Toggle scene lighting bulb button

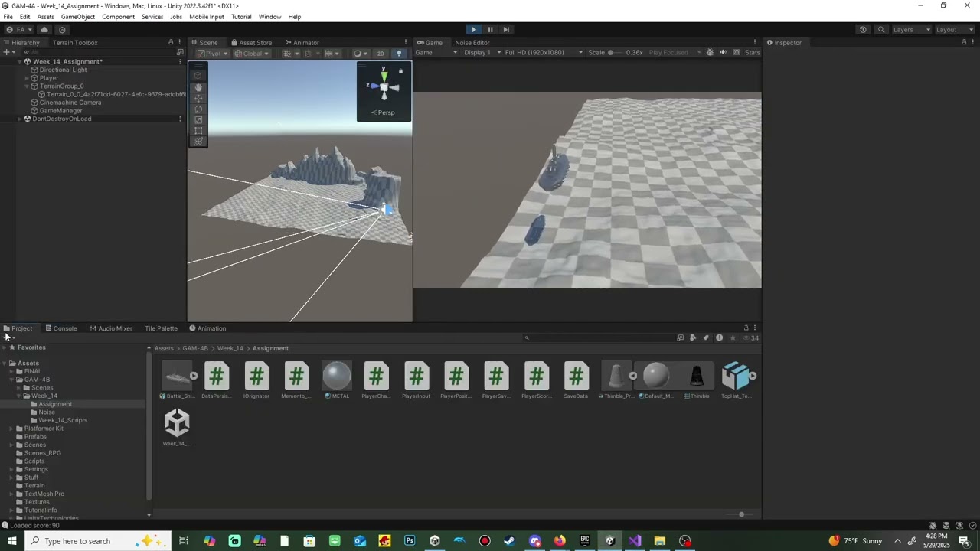(399, 54)
